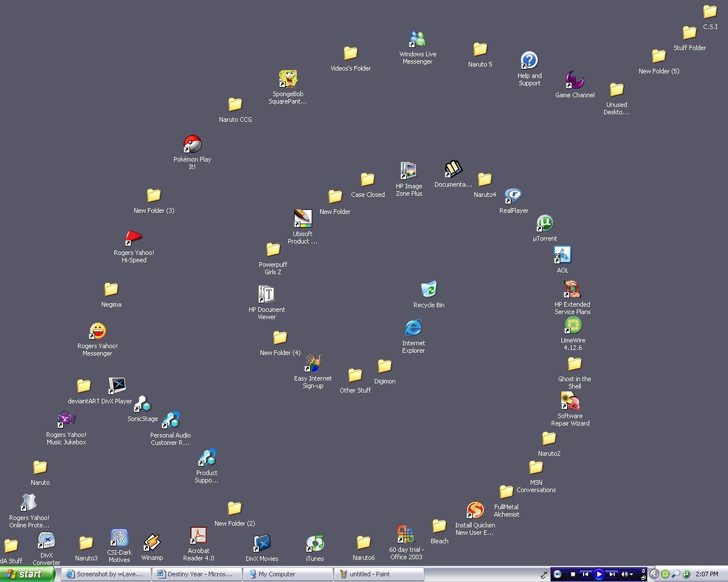Viewport: 728px width, 582px height.
Task: Select the Pokémon Play It! icon
Action: pyautogui.click(x=192, y=145)
